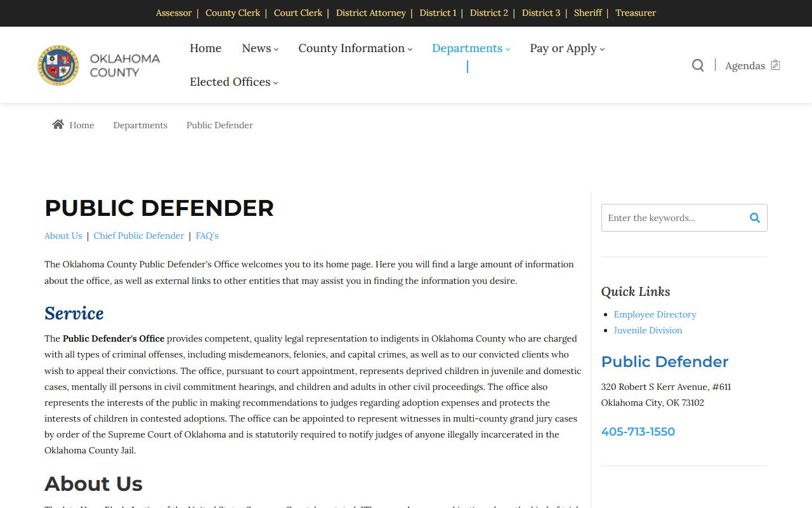Image resolution: width=812 pixels, height=508 pixels.
Task: Submit keyword search with blue magnifier icon
Action: tap(755, 218)
